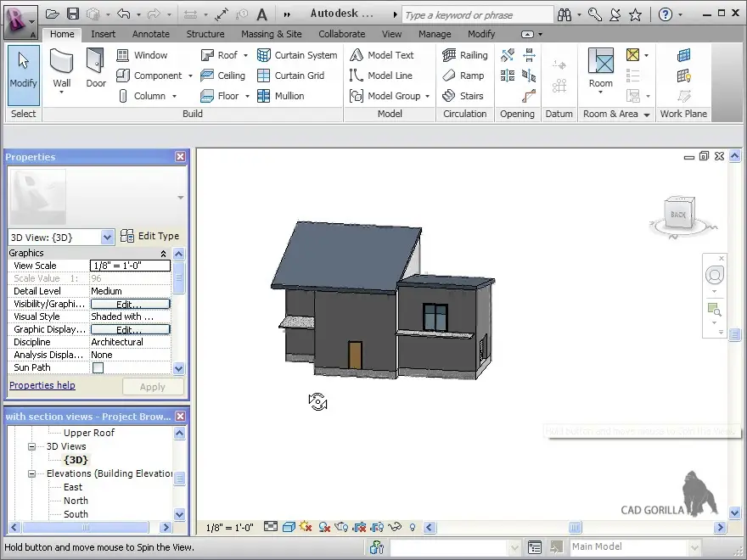Viewport: 747px width, 560px height.
Task: Activate the Curtain Grid tool
Action: tap(289, 76)
